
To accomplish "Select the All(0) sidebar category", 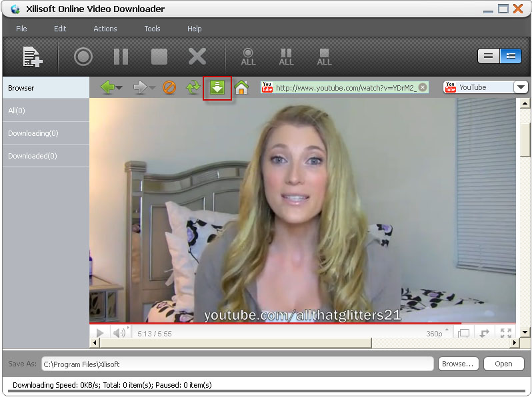I will pos(46,111).
